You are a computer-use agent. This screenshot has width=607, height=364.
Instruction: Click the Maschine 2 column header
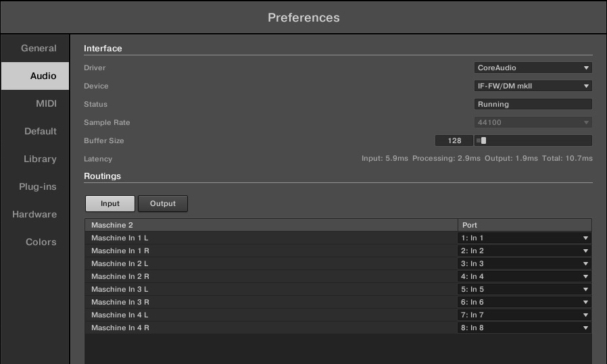[271, 225]
